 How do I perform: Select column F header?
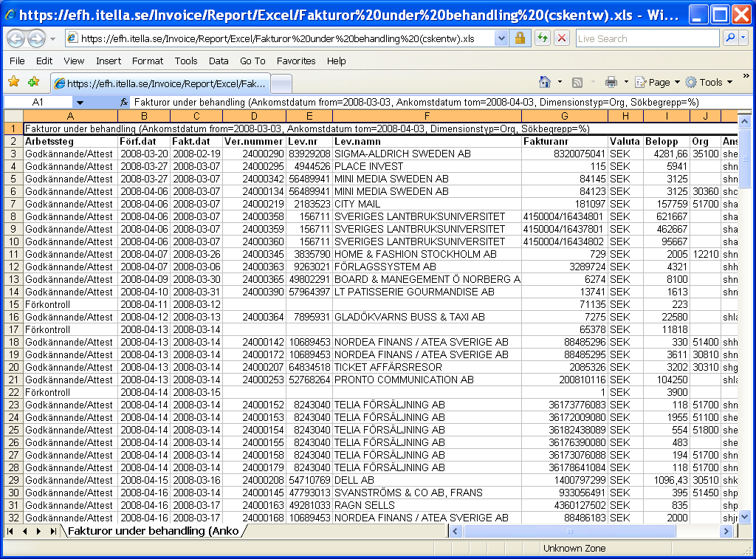pos(427,116)
